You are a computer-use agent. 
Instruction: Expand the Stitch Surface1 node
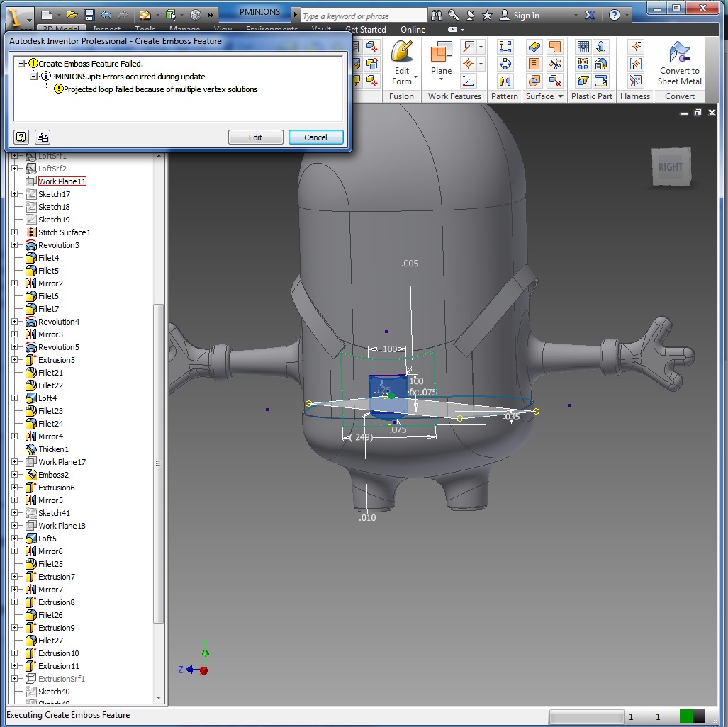14,232
